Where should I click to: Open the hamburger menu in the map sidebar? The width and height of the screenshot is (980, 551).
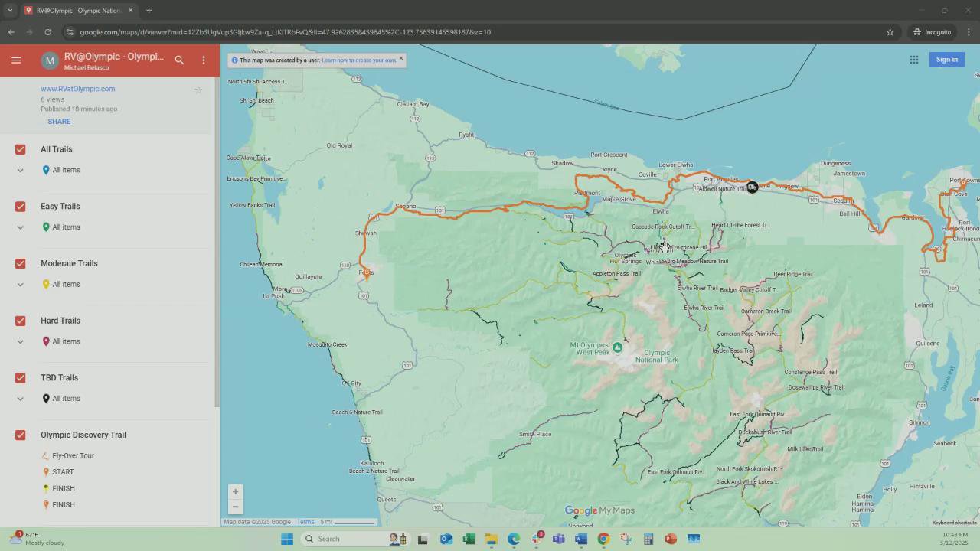(16, 60)
